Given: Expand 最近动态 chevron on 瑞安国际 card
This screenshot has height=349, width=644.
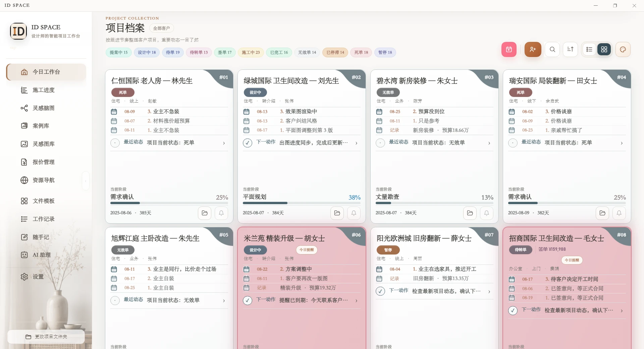Looking at the screenshot, I should [x=622, y=143].
